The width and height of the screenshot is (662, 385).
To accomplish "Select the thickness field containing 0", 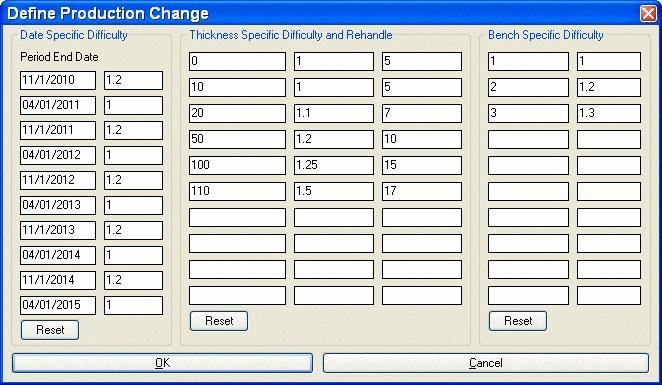I will pos(237,61).
